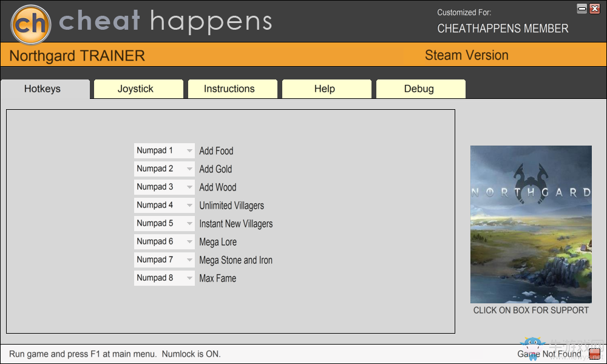Screen dimensions: 607x364
Task: Minimize the trainer window
Action: (582, 8)
